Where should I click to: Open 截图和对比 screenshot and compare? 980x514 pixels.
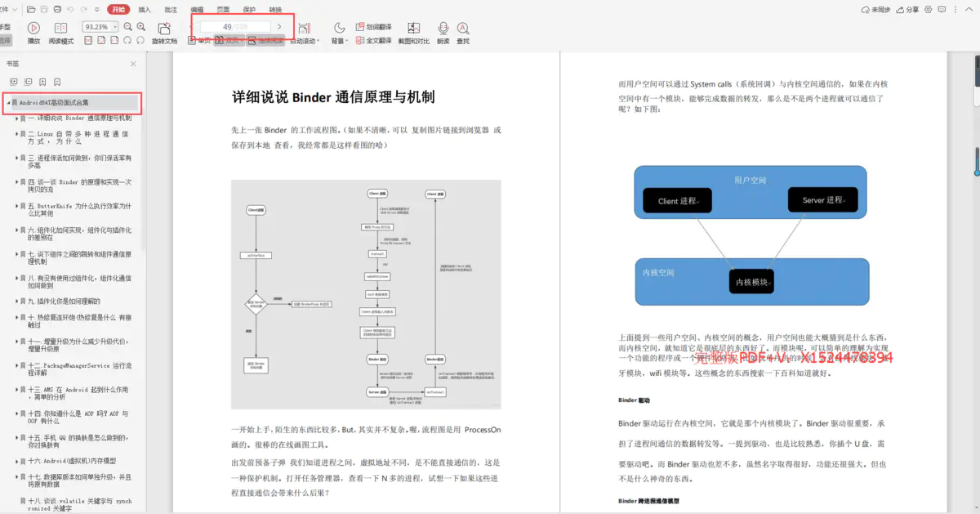(413, 33)
